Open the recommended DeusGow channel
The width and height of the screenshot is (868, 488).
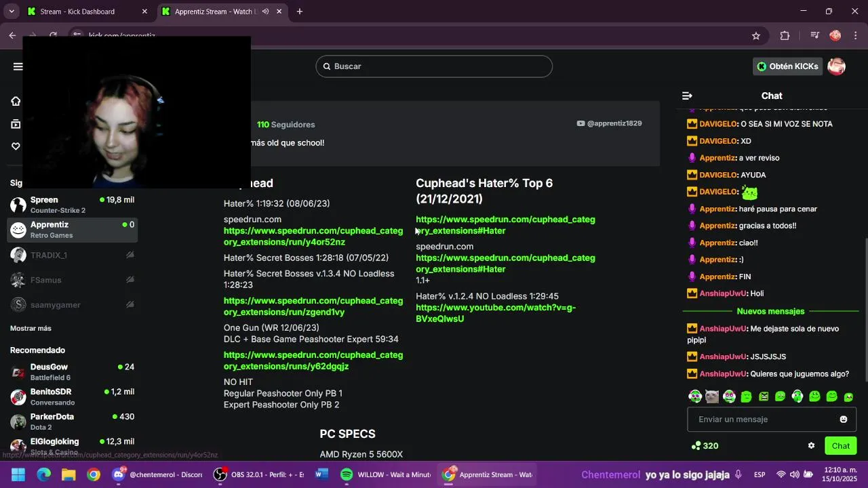[x=73, y=372]
